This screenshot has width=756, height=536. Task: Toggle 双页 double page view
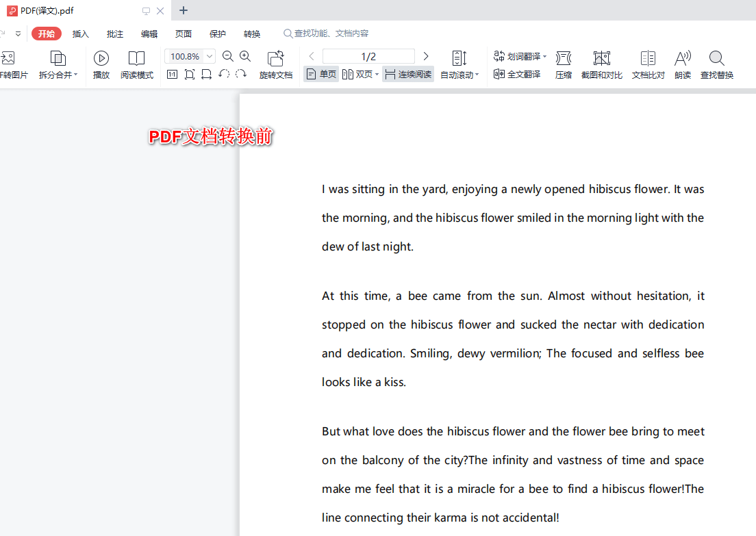point(360,74)
